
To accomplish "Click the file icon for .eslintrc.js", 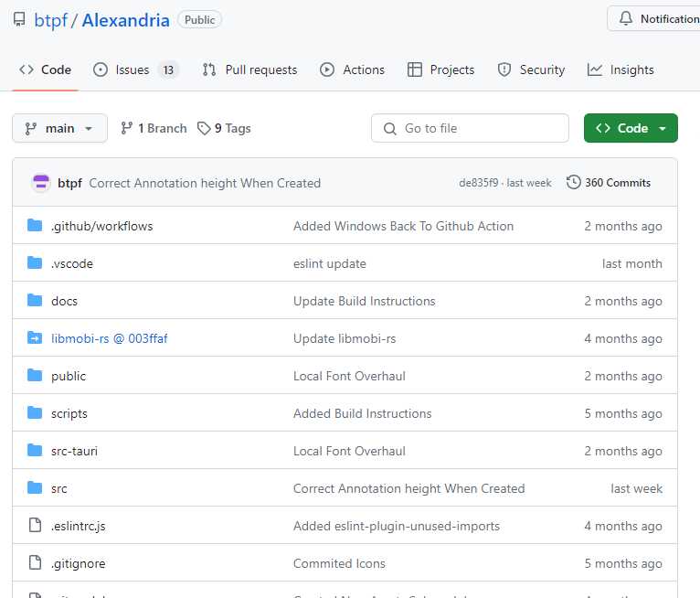I will coord(35,525).
